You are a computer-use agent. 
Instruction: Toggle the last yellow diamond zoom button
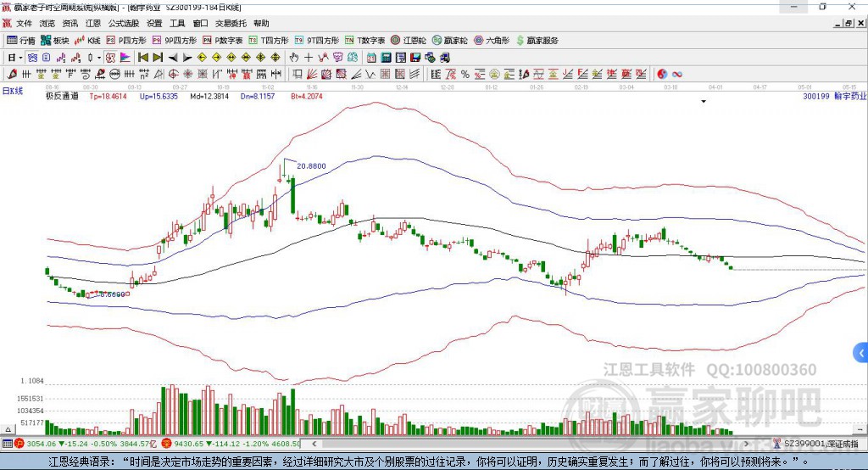coord(275,58)
